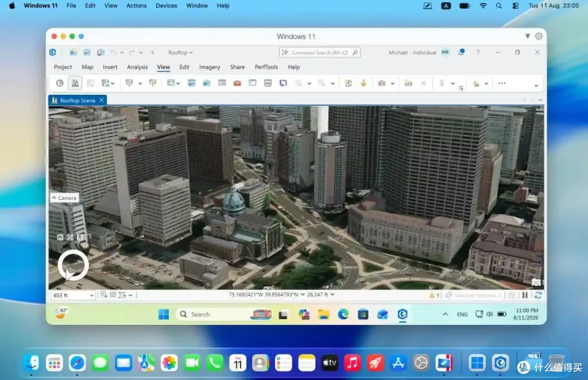The image size is (588, 380).
Task: Expand the Camera panel
Action: click(64, 198)
